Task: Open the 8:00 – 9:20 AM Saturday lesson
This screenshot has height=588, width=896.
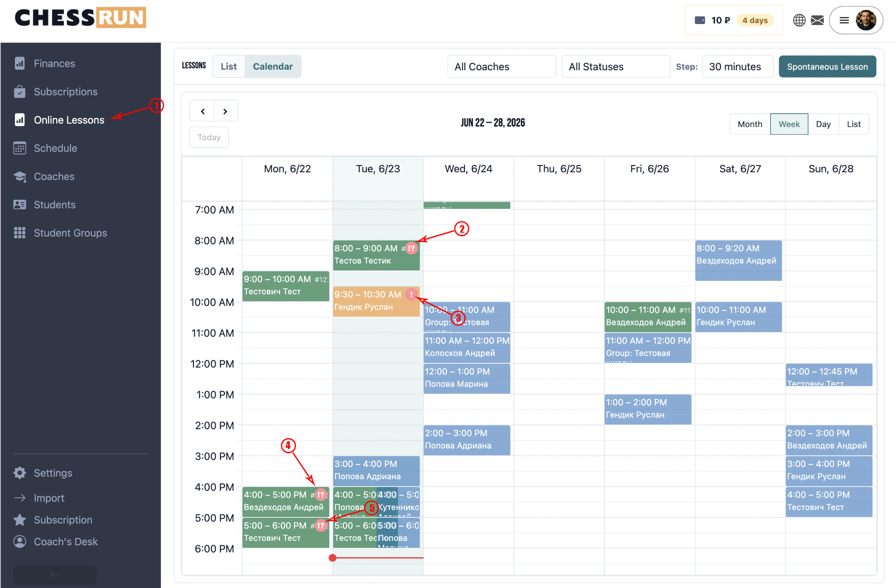Action: [738, 260]
